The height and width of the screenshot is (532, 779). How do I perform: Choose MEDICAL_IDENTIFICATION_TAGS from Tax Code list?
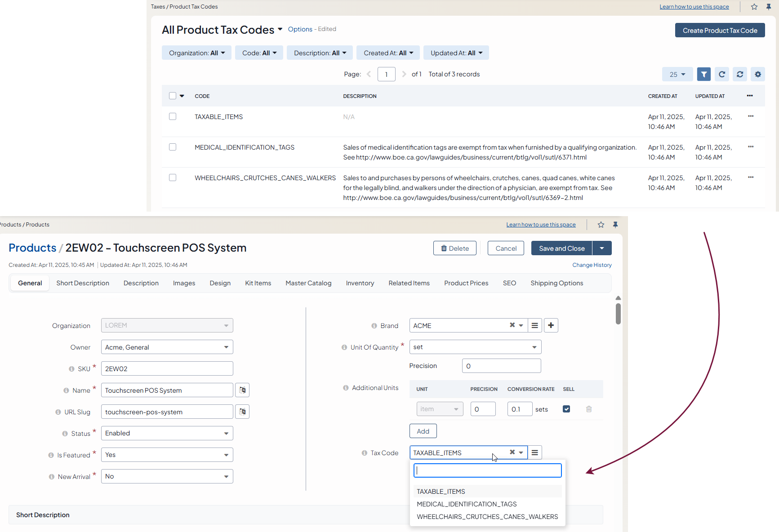(x=467, y=504)
